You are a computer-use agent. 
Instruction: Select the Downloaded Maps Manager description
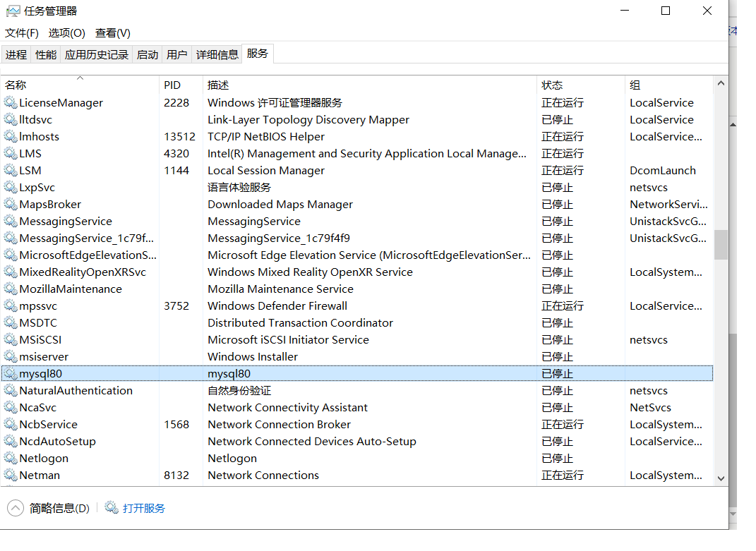[x=280, y=204]
